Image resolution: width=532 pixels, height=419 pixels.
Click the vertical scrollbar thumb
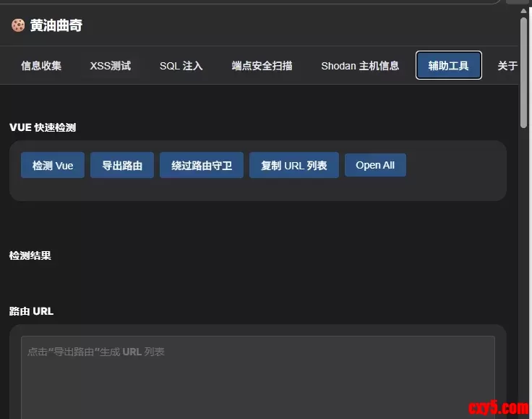524,72
